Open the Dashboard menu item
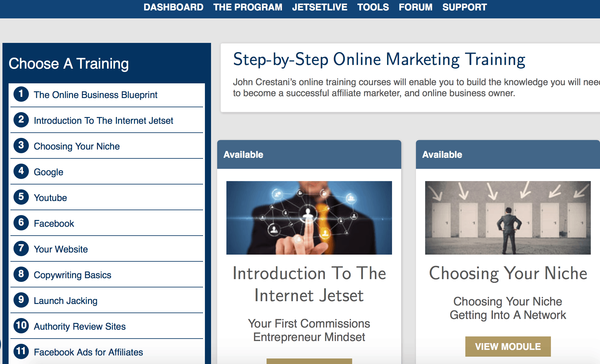This screenshot has width=600, height=364. [x=173, y=7]
